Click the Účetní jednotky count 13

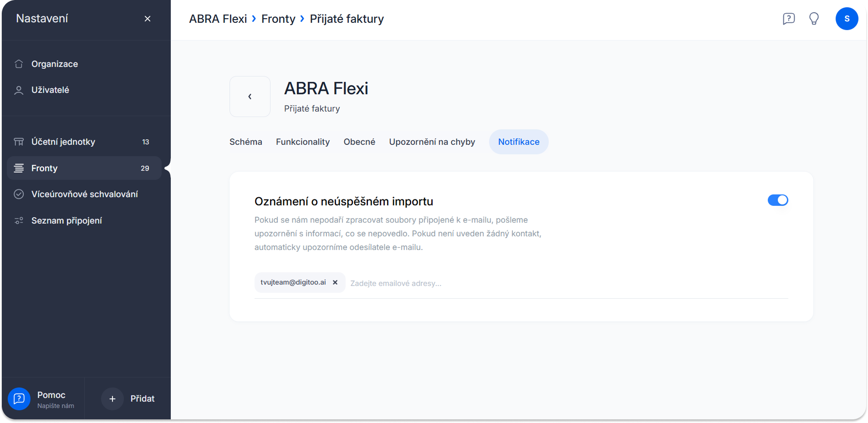[x=146, y=142]
